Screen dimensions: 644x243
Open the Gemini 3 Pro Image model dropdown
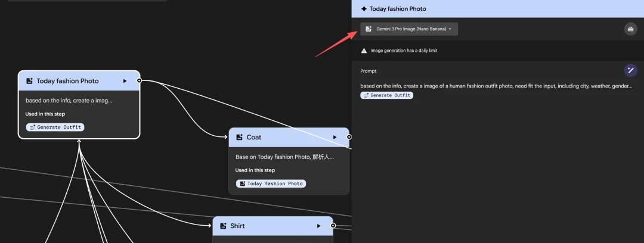pos(409,29)
